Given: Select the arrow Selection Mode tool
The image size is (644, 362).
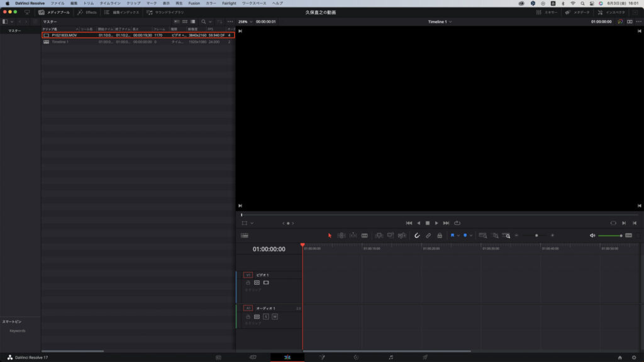Looking at the screenshot, I should [x=330, y=236].
